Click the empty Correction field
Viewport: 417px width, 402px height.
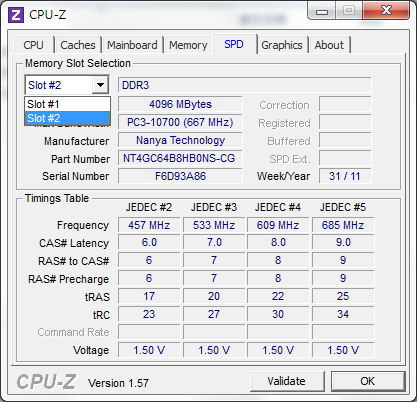pos(345,104)
